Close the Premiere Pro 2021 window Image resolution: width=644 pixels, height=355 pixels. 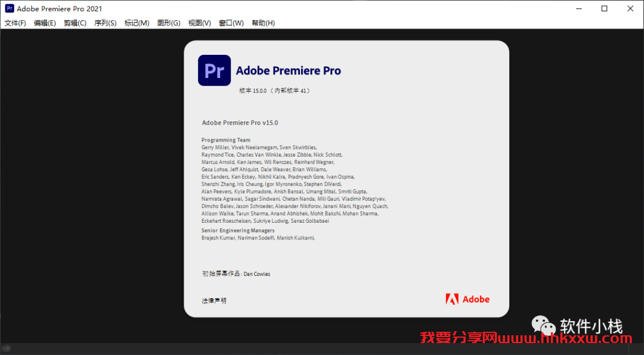coord(630,8)
